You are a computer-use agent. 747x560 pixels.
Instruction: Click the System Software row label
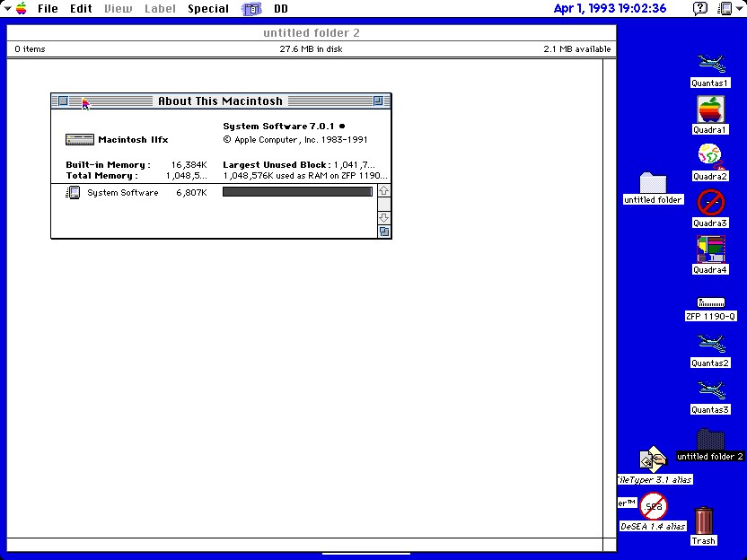(122, 192)
